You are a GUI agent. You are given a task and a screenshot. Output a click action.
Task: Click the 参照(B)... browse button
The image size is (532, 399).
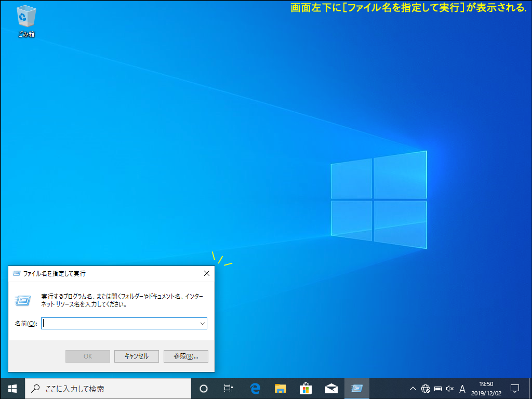[x=185, y=356]
